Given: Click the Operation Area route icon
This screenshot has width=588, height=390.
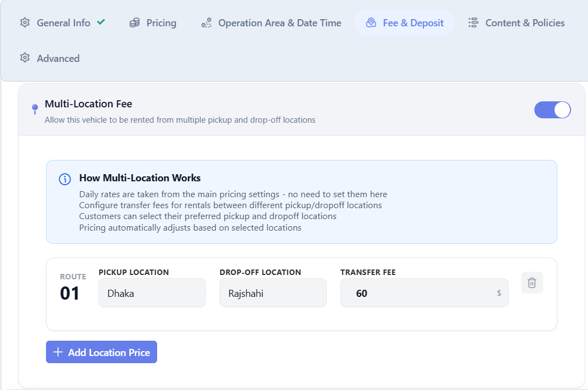Looking at the screenshot, I should coord(206,23).
